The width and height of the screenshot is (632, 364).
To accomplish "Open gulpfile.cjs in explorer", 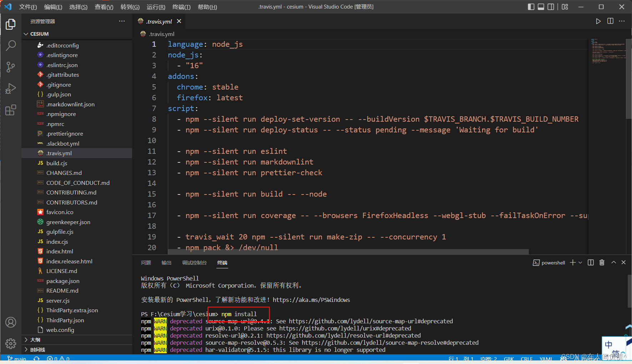I will click(76, 232).
